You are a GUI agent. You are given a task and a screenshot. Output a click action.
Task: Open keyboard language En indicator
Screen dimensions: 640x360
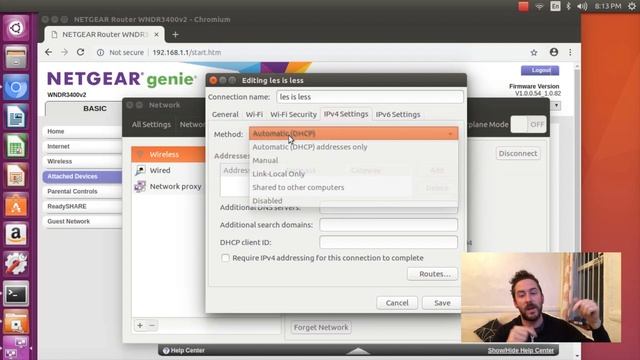(x=555, y=6)
